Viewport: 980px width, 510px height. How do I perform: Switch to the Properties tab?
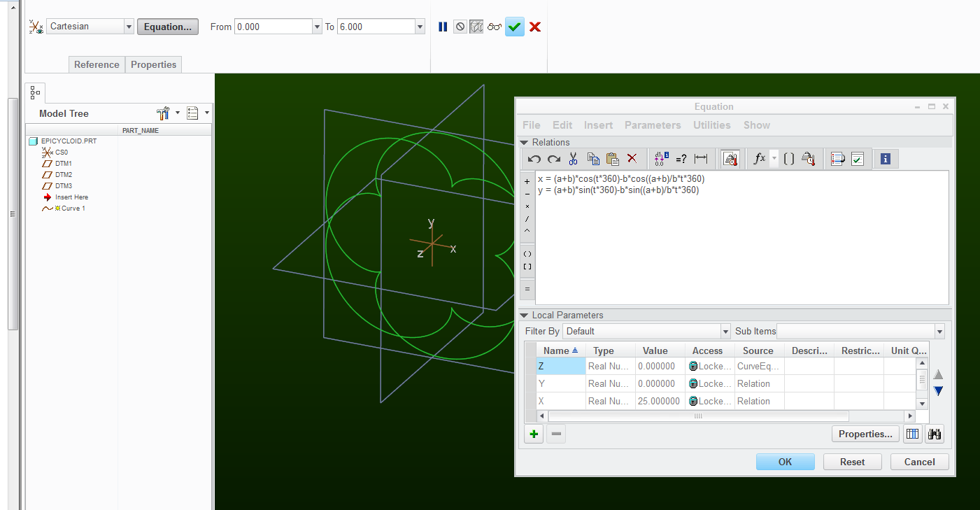(153, 64)
